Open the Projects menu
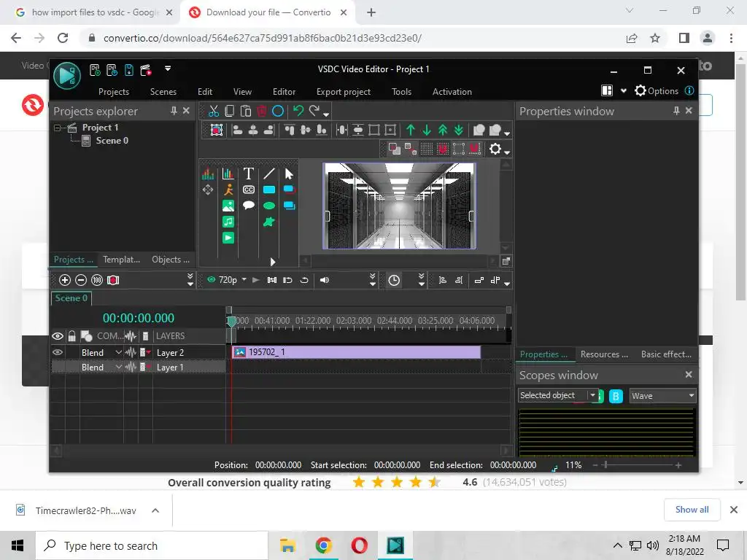 click(114, 91)
